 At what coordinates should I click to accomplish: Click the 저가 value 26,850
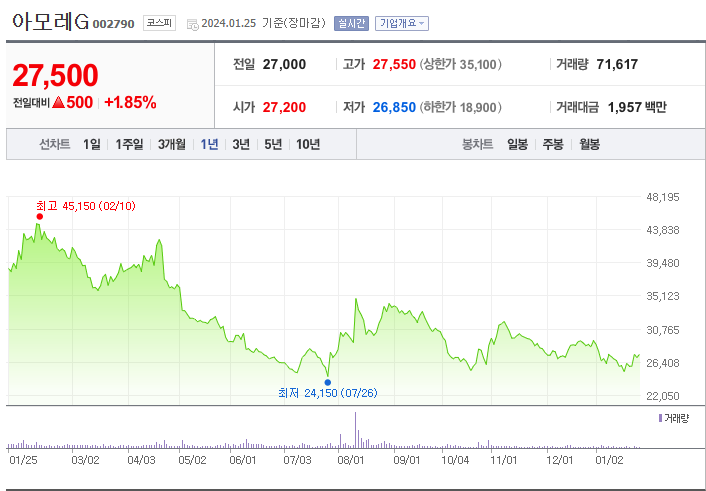(x=394, y=107)
